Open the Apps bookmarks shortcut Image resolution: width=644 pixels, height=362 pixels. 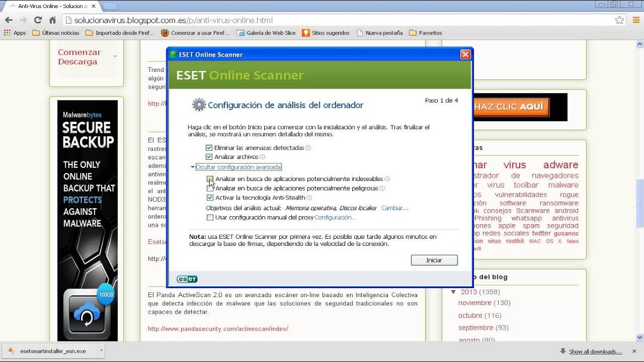[x=15, y=33]
